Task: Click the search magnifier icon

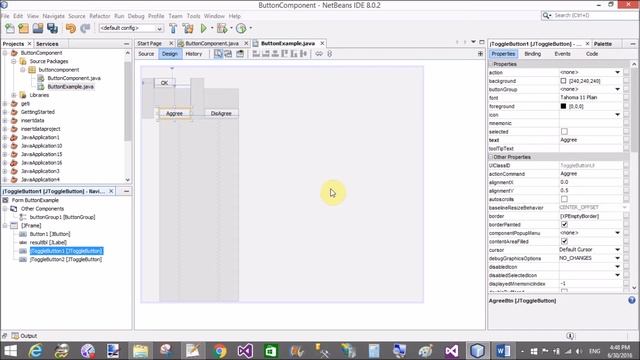Action: pos(546,16)
